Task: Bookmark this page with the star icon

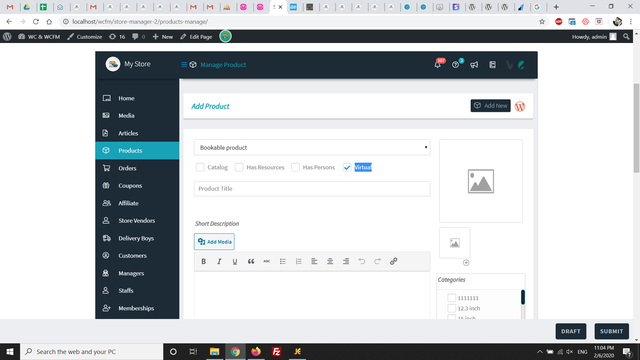Action: [542, 22]
